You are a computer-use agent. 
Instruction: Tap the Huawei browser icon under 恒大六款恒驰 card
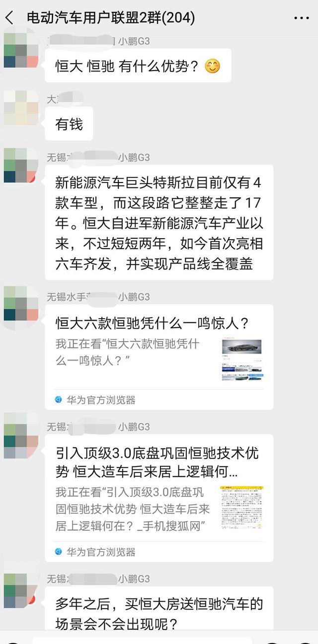59,400
